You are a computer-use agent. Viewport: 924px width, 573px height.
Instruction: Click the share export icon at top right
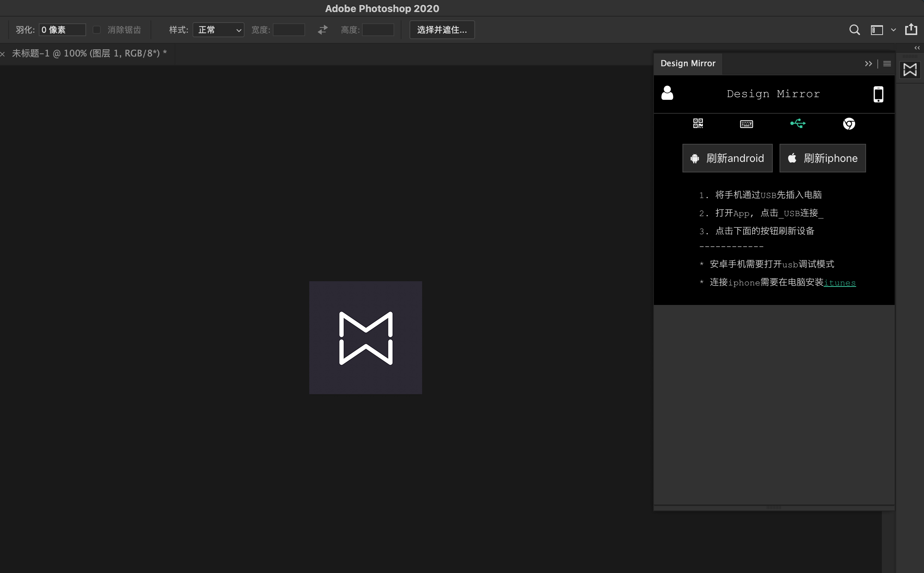(911, 30)
